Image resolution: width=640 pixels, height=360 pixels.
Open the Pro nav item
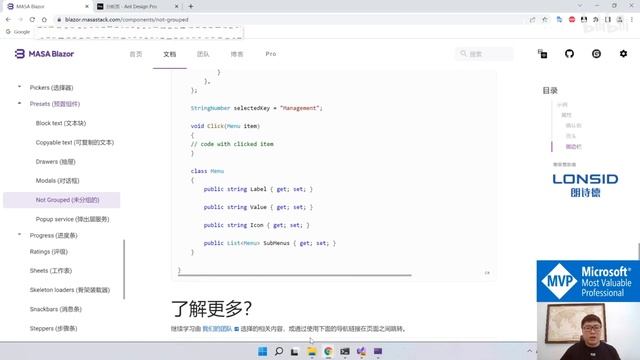click(271, 54)
